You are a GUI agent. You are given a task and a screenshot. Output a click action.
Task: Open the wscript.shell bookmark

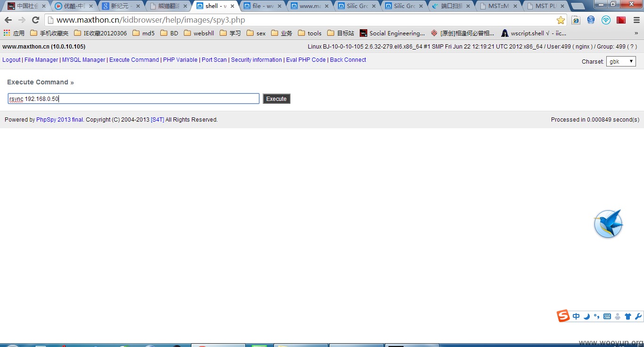pyautogui.click(x=534, y=33)
